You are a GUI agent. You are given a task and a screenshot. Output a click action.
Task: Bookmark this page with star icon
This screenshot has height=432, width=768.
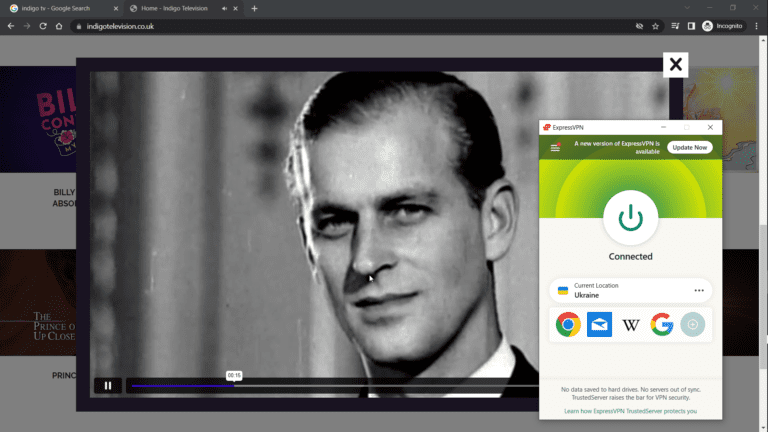coord(656,26)
